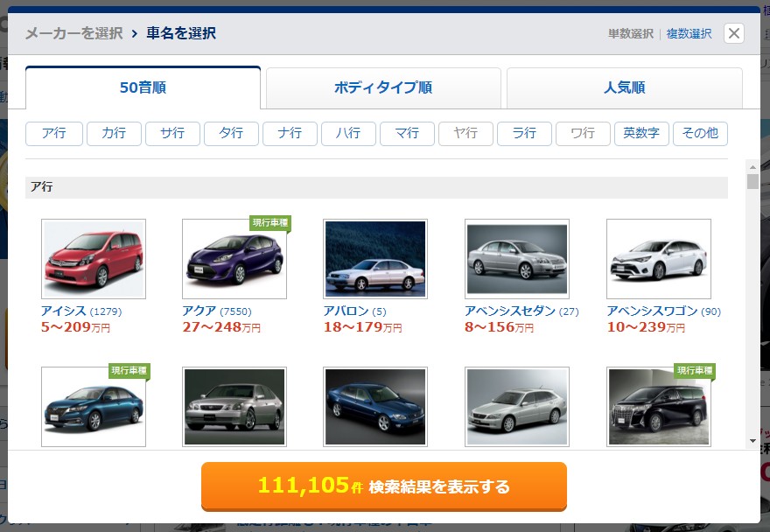Select 単数選択 mode

coord(631,33)
